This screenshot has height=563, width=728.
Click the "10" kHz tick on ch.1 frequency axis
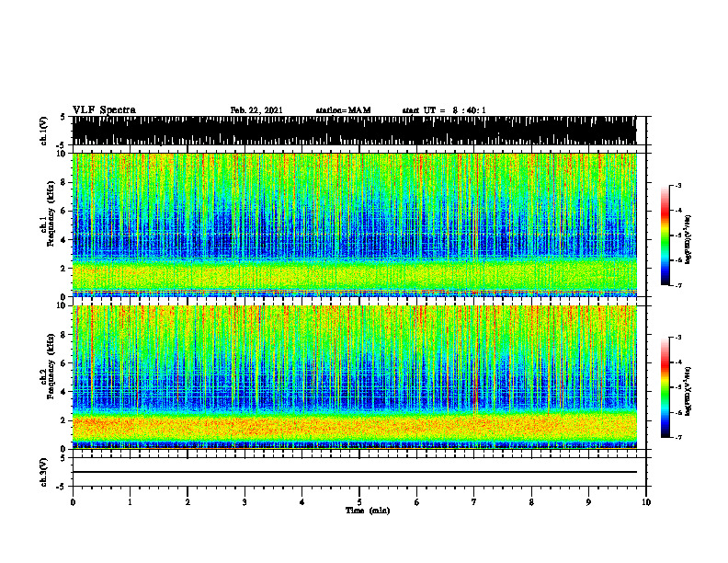tap(61, 154)
